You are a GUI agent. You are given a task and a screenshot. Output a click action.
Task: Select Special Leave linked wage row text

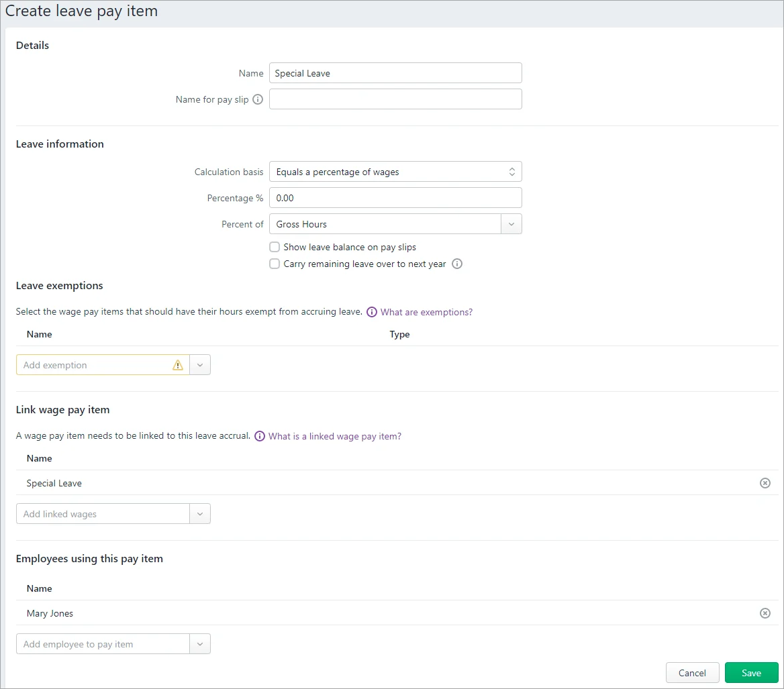click(x=54, y=484)
